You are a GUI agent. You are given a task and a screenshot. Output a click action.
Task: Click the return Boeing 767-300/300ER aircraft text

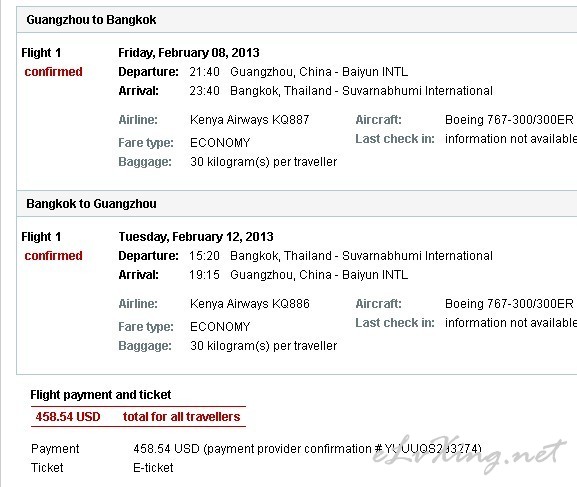[509, 304]
